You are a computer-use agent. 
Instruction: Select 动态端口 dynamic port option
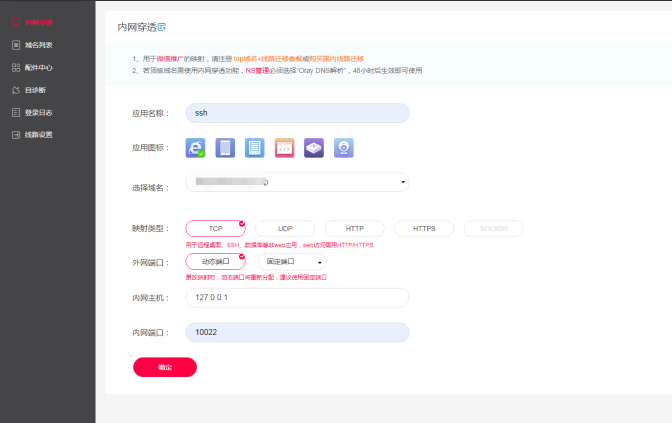click(x=215, y=262)
